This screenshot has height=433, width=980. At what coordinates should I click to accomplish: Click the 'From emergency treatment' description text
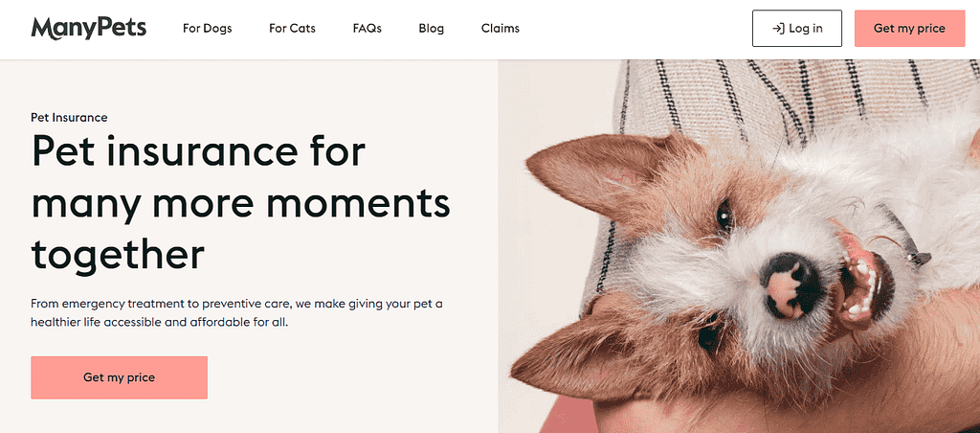coord(237,314)
